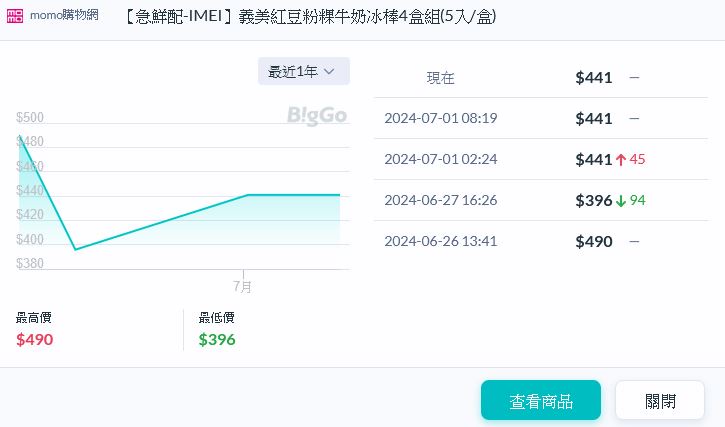Click the 最高價 $490 value
Screen dimensions: 725x427
(x=35, y=339)
